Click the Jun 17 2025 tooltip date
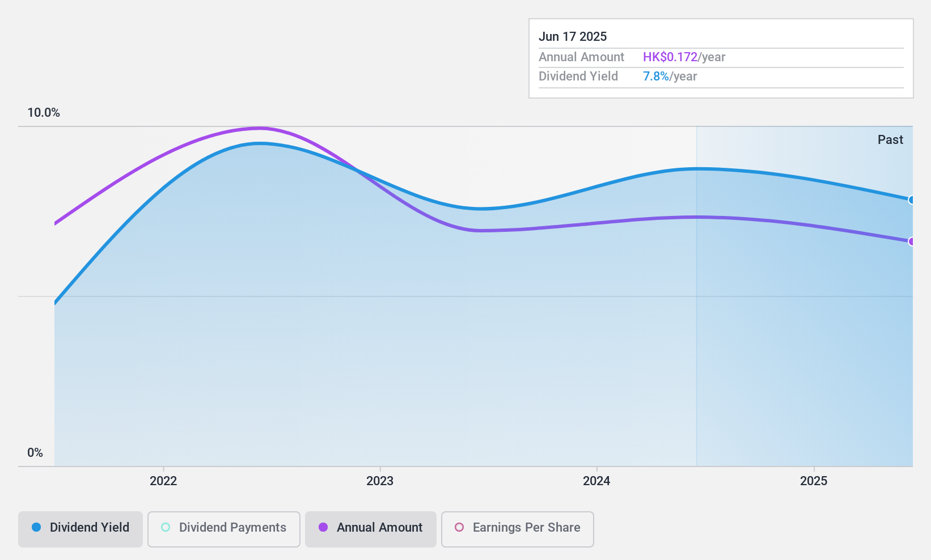This screenshot has height=560, width=931. [573, 37]
